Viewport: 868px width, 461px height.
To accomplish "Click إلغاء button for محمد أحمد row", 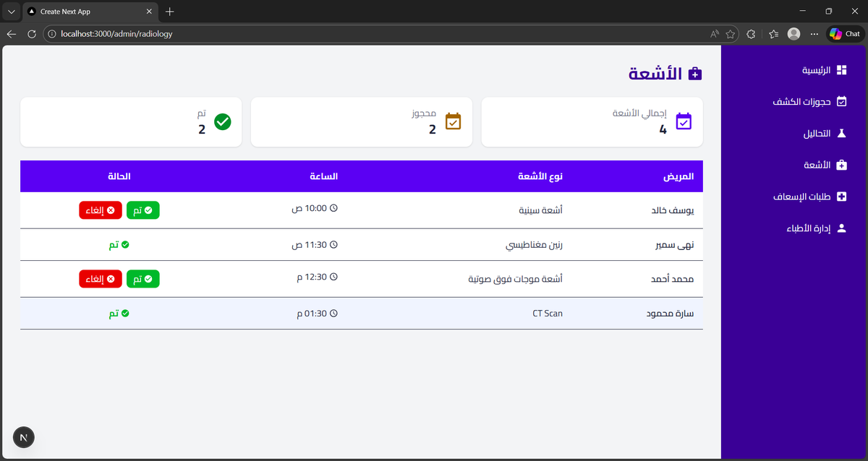I will point(100,278).
